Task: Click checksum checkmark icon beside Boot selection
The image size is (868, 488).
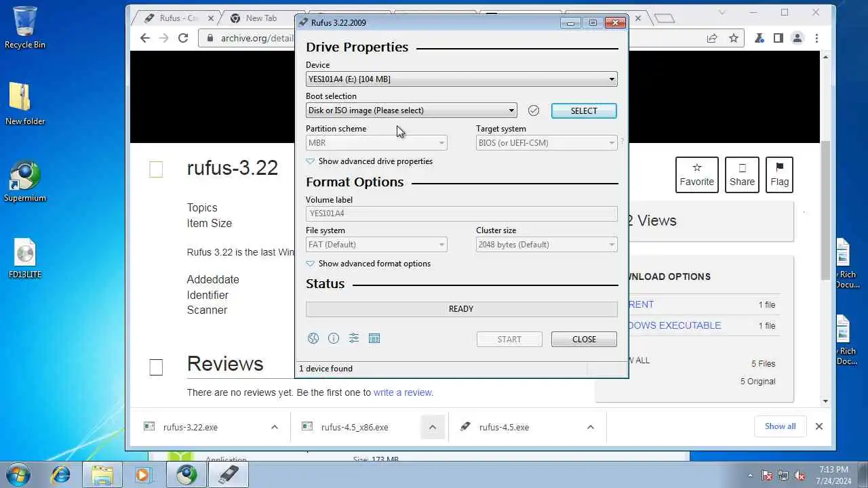Action: pyautogui.click(x=534, y=110)
